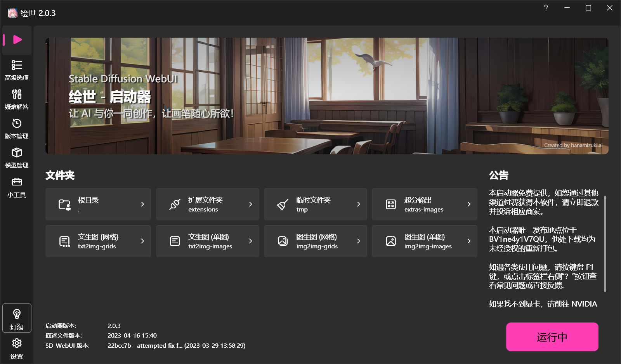Open the 模型管理 model page
This screenshot has height=364, width=621.
(17, 158)
